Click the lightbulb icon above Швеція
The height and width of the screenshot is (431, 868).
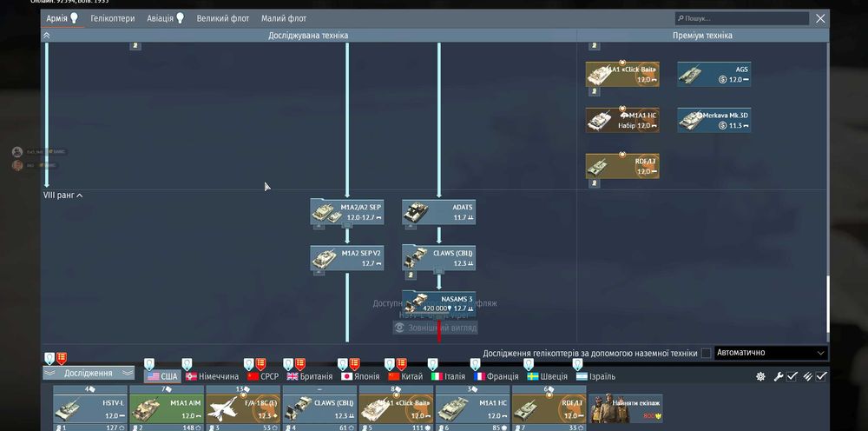(x=529, y=364)
